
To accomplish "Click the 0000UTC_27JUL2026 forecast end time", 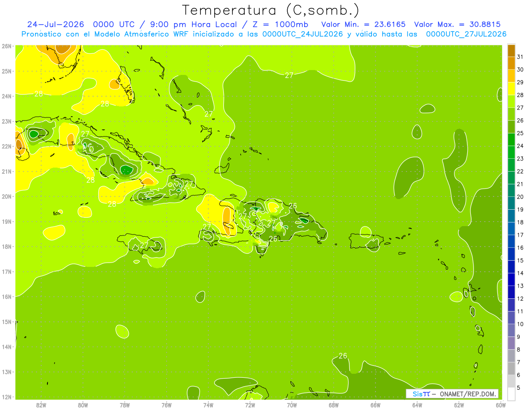I will (466, 34).
